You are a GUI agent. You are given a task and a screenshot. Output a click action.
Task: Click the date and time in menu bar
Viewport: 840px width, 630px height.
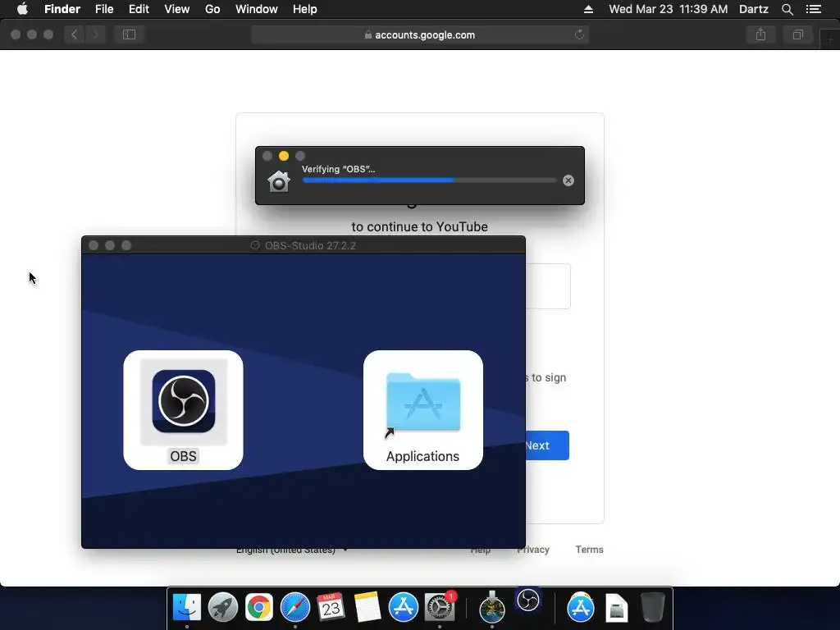pyautogui.click(x=668, y=9)
